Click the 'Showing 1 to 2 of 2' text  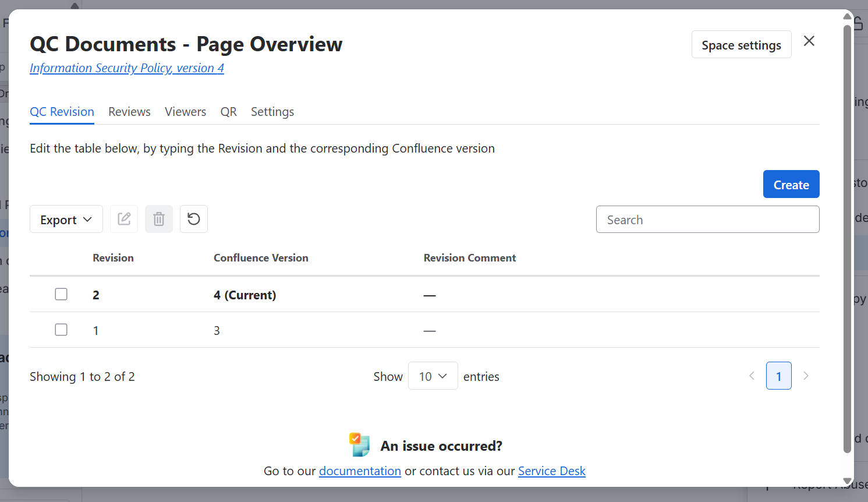point(82,377)
